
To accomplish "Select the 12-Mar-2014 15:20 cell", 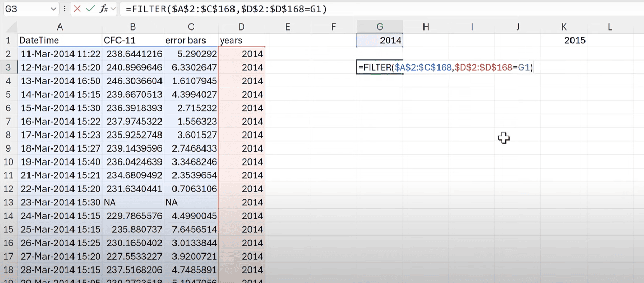I will click(x=60, y=67).
